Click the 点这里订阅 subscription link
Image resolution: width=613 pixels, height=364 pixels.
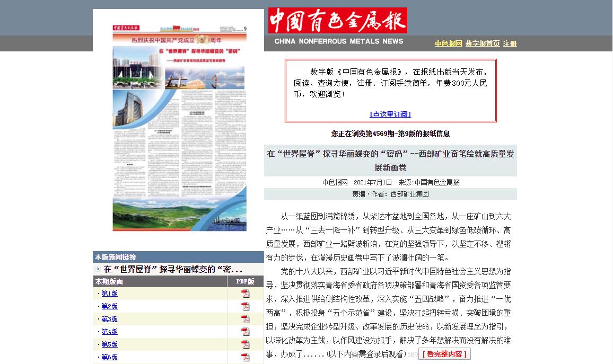[x=390, y=114]
